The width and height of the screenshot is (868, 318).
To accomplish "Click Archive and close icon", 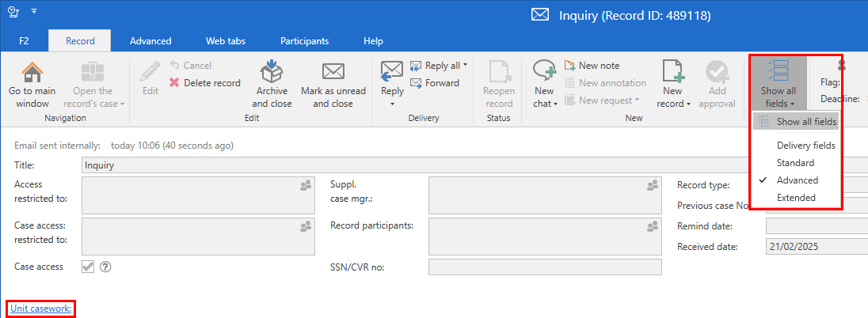I will click(x=271, y=74).
